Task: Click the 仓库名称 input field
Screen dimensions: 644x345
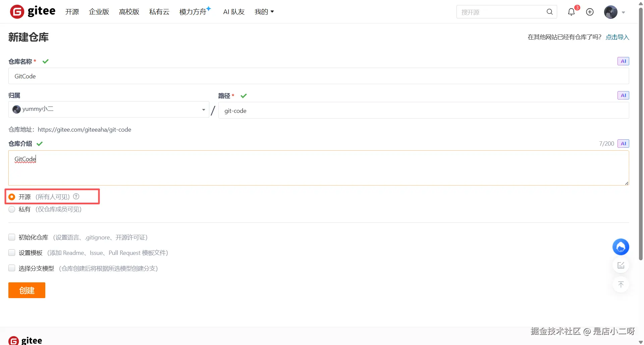Action: pos(319,76)
